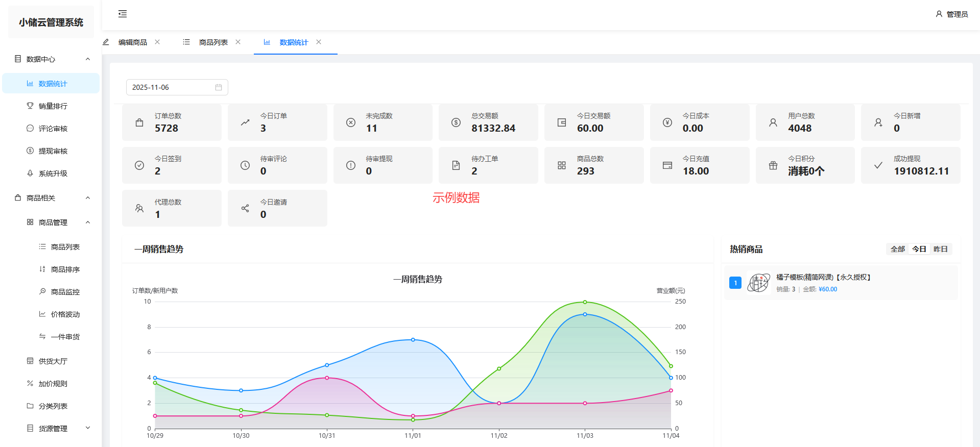
Task: Click the pending reviews clock icon
Action: point(245,165)
